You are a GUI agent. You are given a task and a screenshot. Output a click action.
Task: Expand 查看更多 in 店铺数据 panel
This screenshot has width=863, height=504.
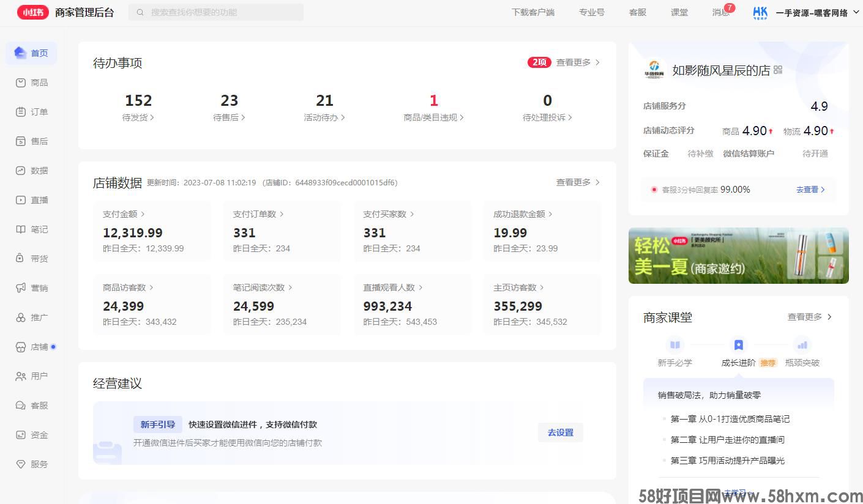[x=578, y=182]
